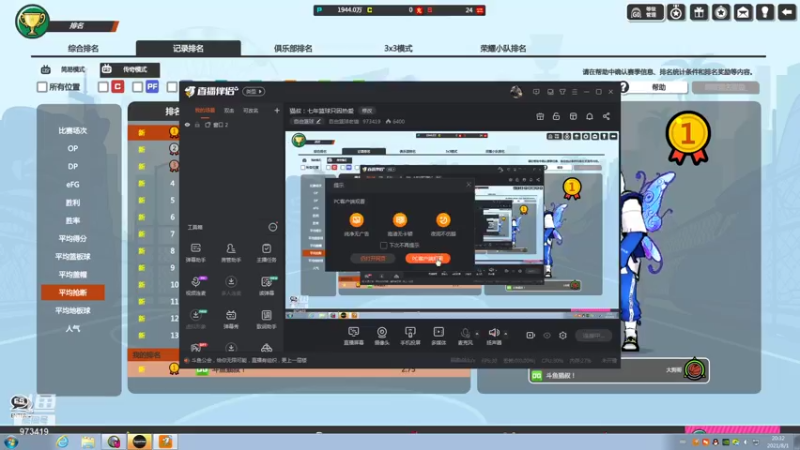The width and height of the screenshot is (800, 450).
Task: Click the record icon in streaming bottom bar
Action: click(531, 335)
